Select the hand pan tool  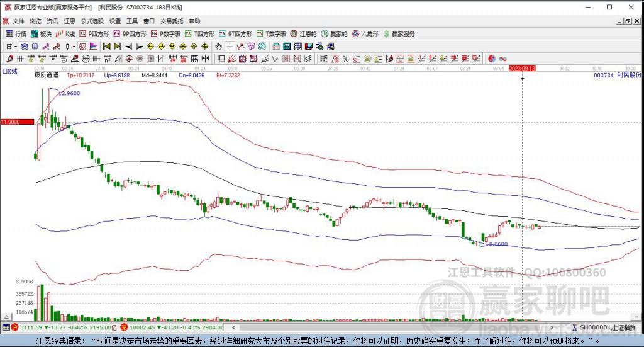pos(218,47)
